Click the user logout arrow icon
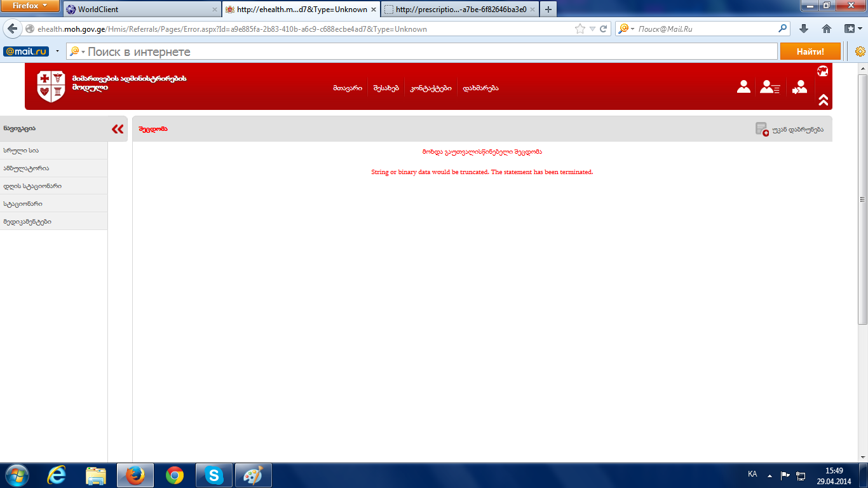868x488 pixels. point(799,87)
